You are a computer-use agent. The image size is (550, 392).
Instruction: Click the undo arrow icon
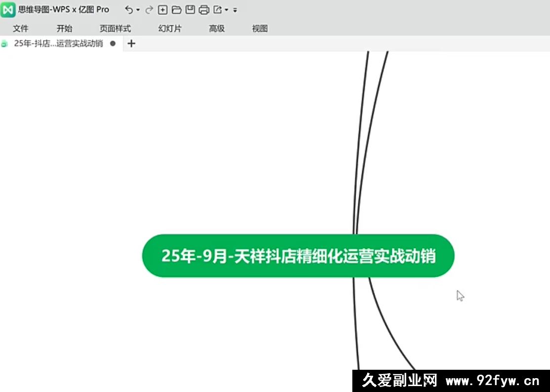[128, 10]
